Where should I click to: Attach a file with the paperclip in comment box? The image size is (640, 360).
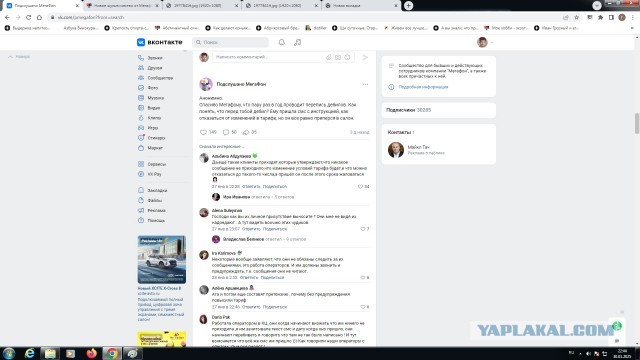tap(329, 57)
